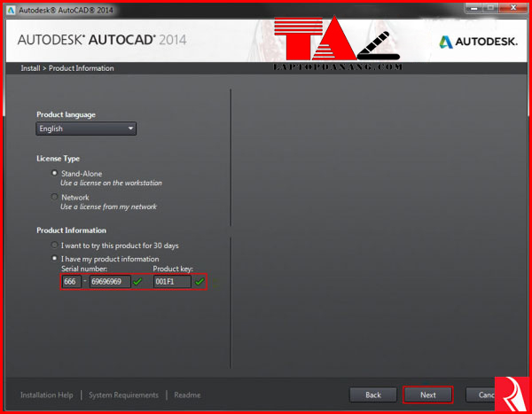The width and height of the screenshot is (532, 414).
Task: Click the Product key field with 001F1
Action: tap(171, 282)
